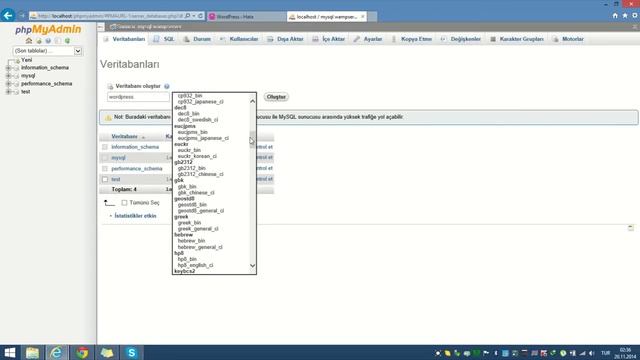
Task: Expand information_schema tree node
Action: click(x=8, y=68)
